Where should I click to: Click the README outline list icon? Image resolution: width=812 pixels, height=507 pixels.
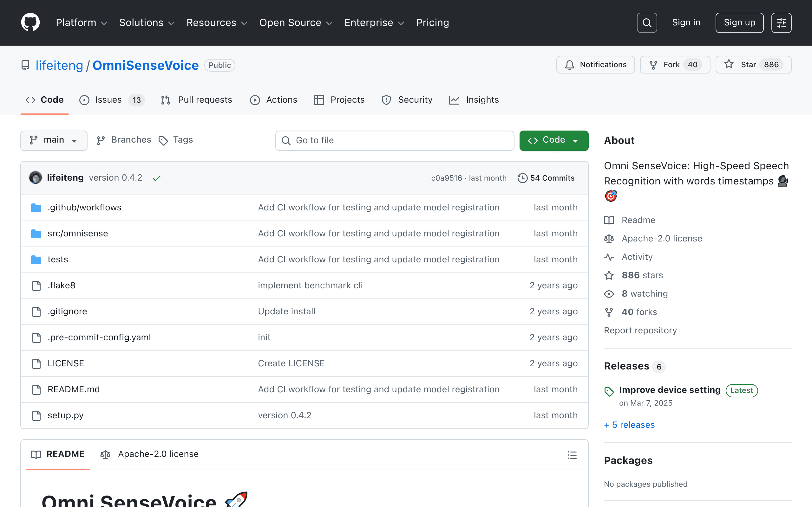pos(572,455)
